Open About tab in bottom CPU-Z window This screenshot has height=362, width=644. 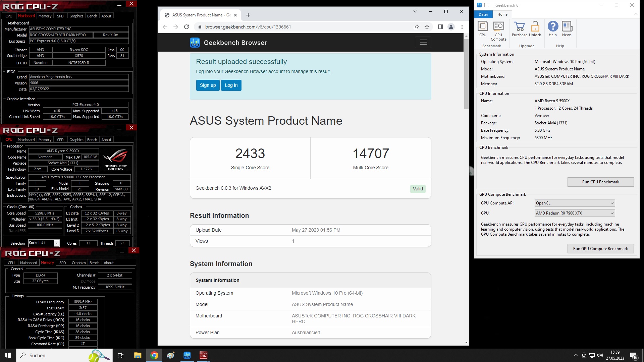pyautogui.click(x=109, y=263)
